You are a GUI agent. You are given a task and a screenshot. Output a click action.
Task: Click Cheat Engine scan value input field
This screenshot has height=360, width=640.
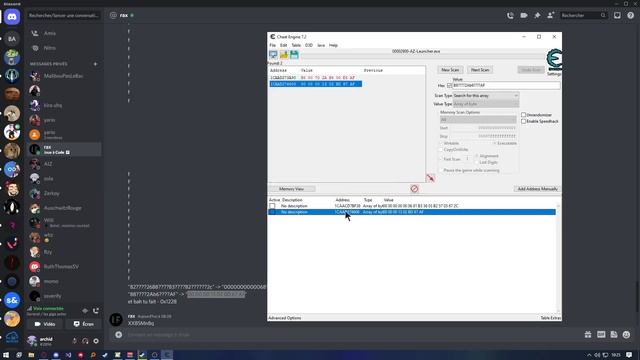point(506,86)
